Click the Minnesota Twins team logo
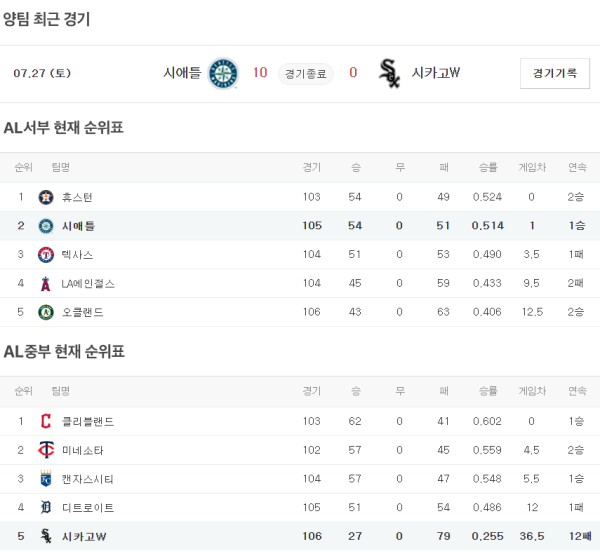Screen dimensions: 600x556 (45, 450)
